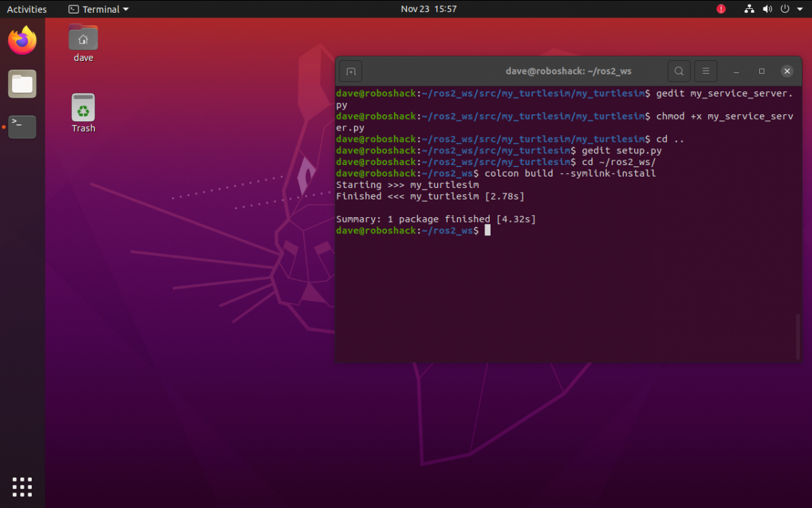Show Applications grid
The height and width of the screenshot is (508, 812).
coord(22,486)
